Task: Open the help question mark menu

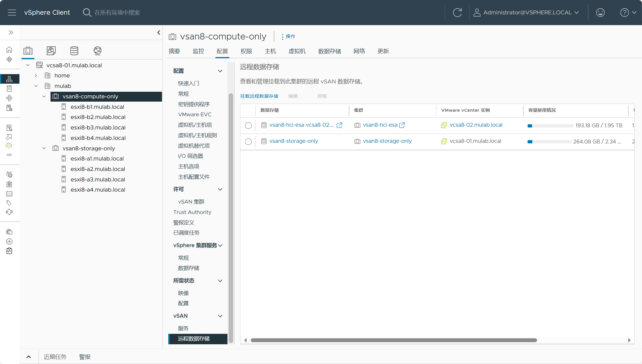Action: pyautogui.click(x=628, y=13)
